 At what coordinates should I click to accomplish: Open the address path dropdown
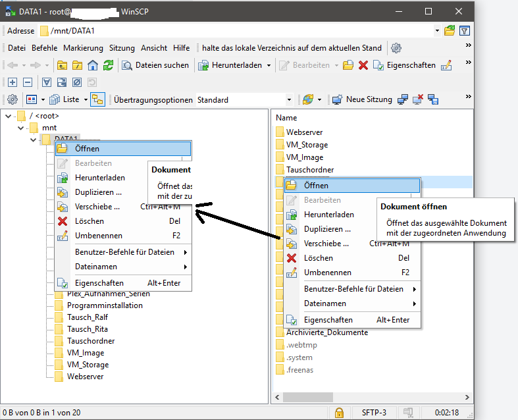(x=437, y=31)
